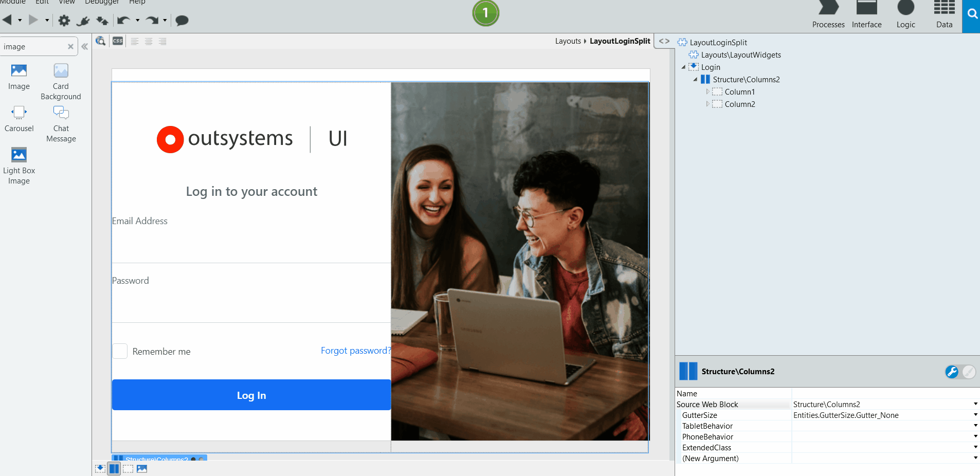Open Service Studio module settings gear icon
This screenshot has height=476, width=980.
[x=64, y=21]
